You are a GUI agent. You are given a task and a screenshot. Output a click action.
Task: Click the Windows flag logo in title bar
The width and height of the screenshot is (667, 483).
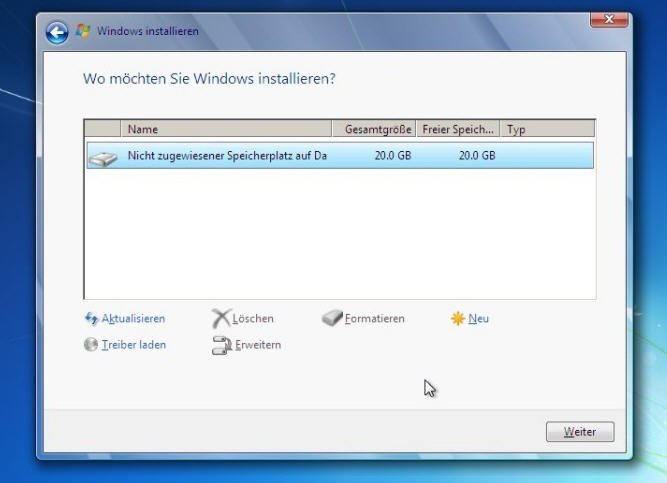[83, 31]
